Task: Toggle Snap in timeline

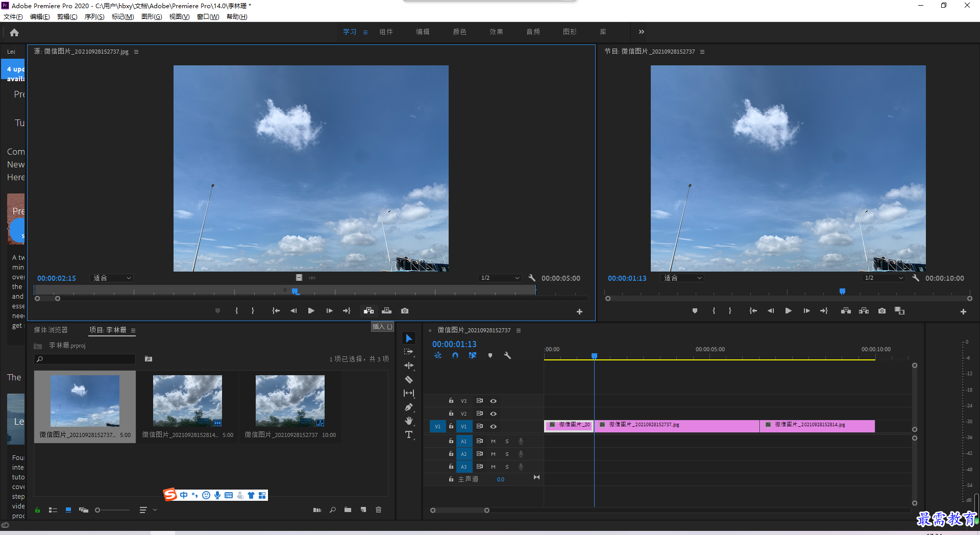Action: coord(455,355)
